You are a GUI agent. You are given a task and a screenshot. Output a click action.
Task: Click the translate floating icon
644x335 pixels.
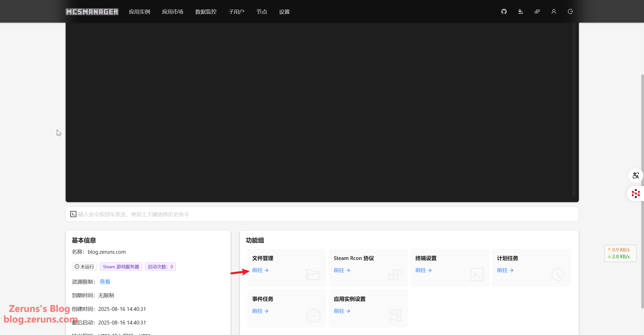click(636, 175)
